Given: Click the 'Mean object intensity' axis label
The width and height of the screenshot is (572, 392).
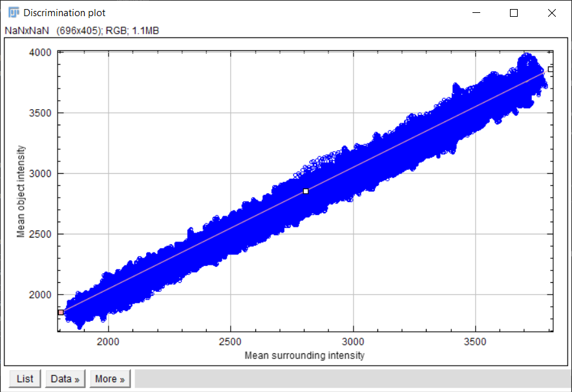Looking at the screenshot, I should coord(21,191).
